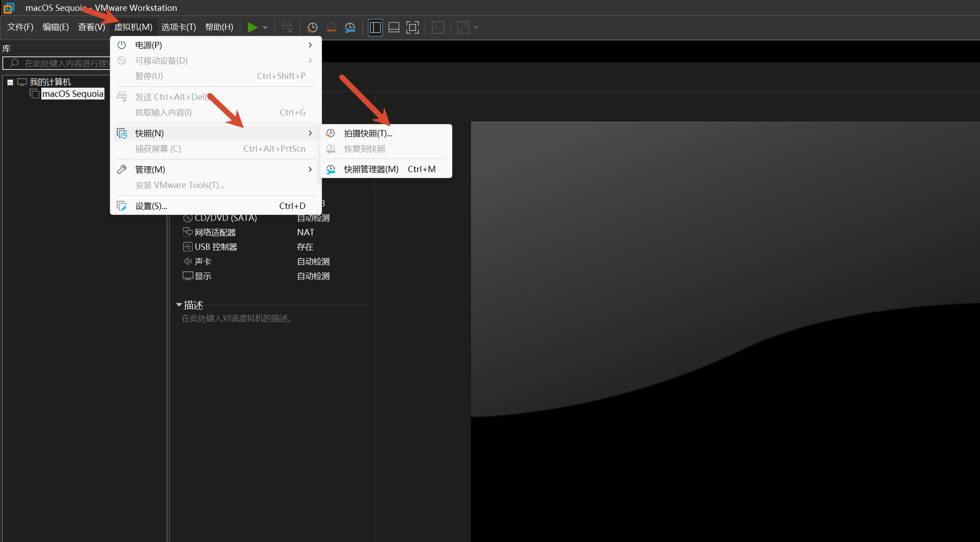Select 恢复到快照 in the submenu
Viewport: 980px width, 542px height.
click(386, 149)
